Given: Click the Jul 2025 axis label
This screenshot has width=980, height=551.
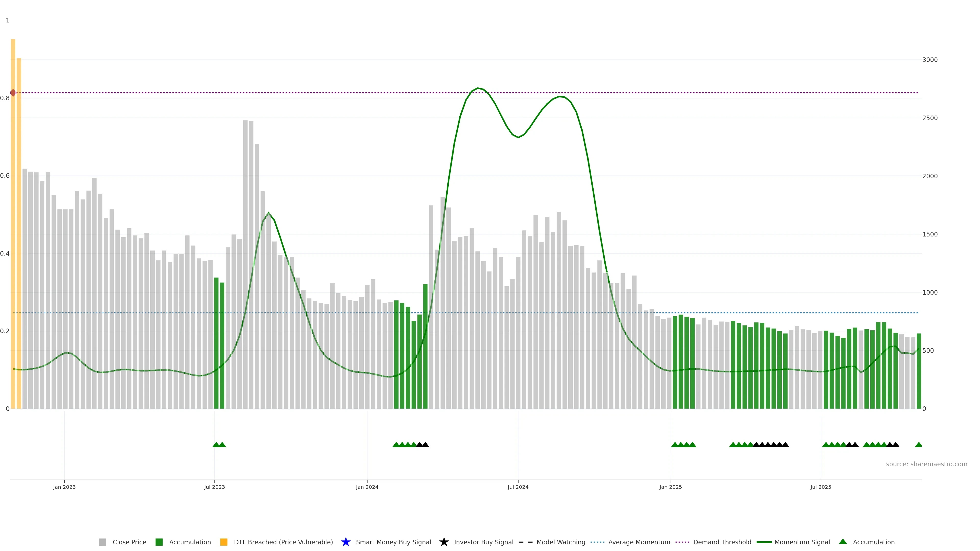Looking at the screenshot, I should coord(820,487).
